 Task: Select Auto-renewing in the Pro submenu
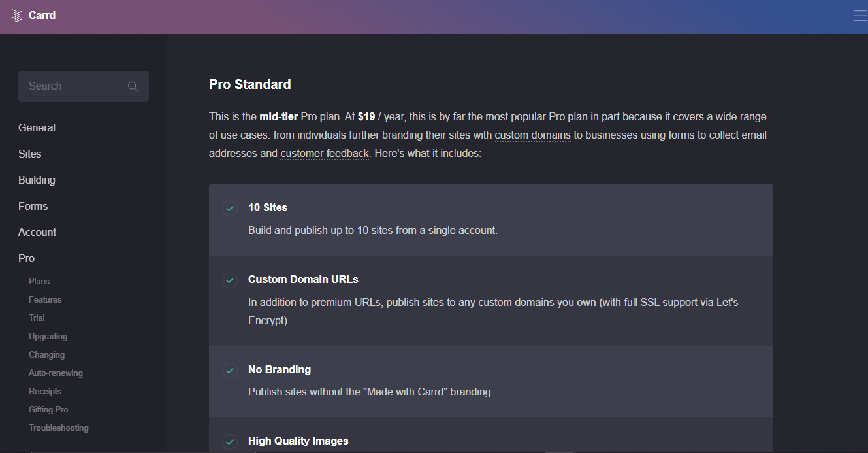pos(56,373)
